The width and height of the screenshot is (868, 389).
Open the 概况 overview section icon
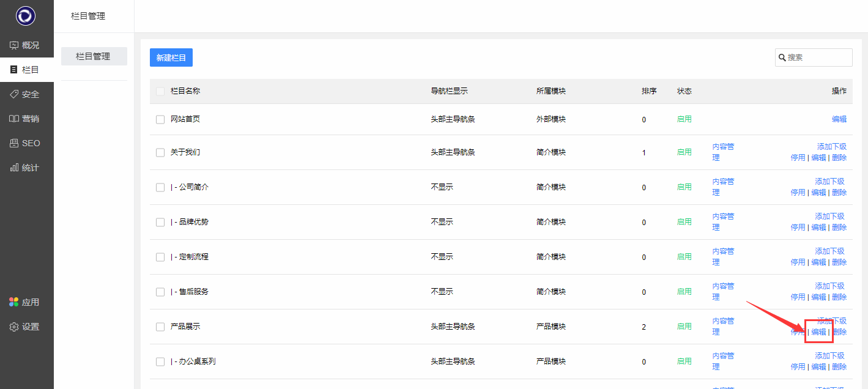point(14,45)
